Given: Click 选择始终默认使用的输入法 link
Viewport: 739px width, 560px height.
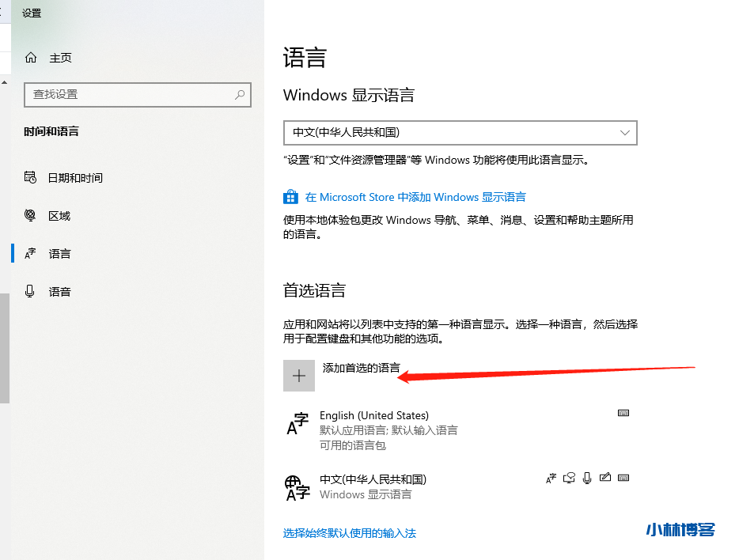Looking at the screenshot, I should coord(348,533).
